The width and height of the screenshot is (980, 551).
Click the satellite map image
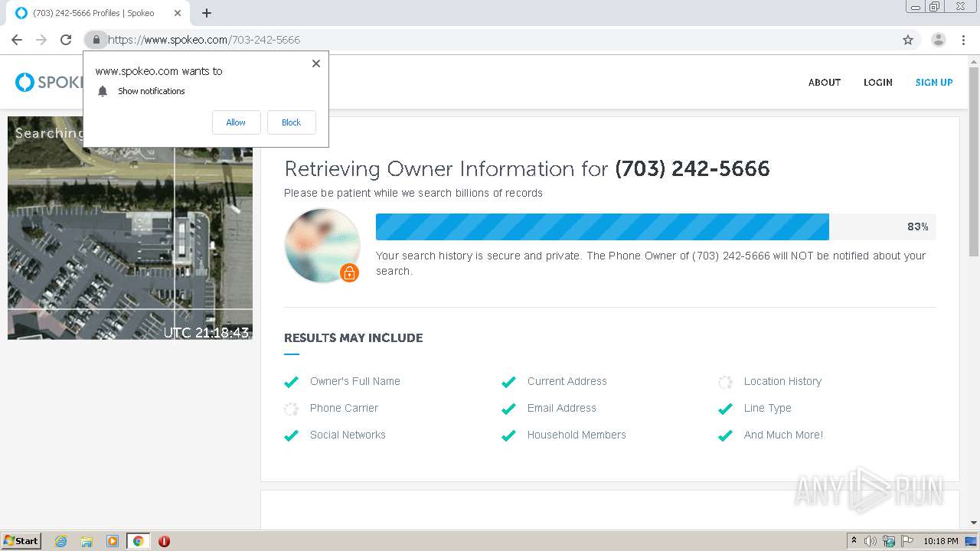(130, 228)
